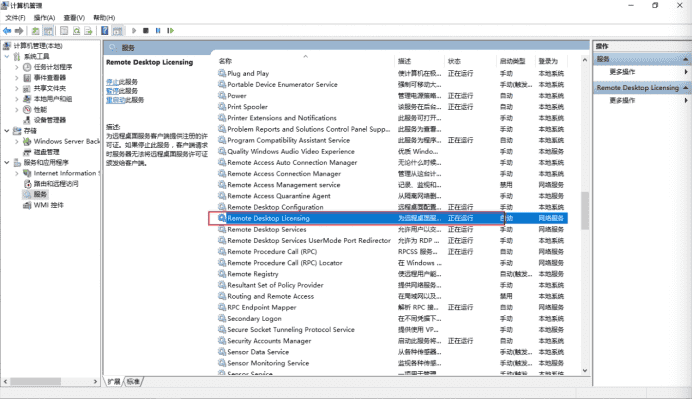Click the services list scroll-down arrow
The height and width of the screenshot is (399, 693).
585,370
